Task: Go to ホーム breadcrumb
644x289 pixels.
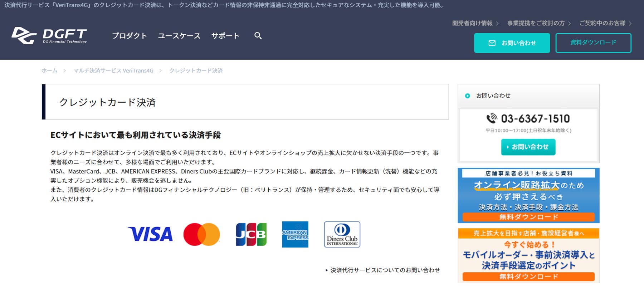Action: (49, 70)
